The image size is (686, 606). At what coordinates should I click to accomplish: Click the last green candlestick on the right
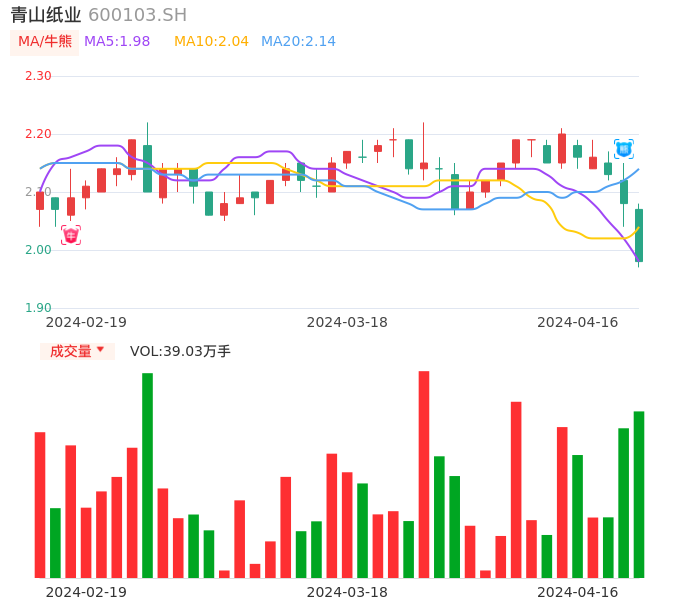click(639, 235)
